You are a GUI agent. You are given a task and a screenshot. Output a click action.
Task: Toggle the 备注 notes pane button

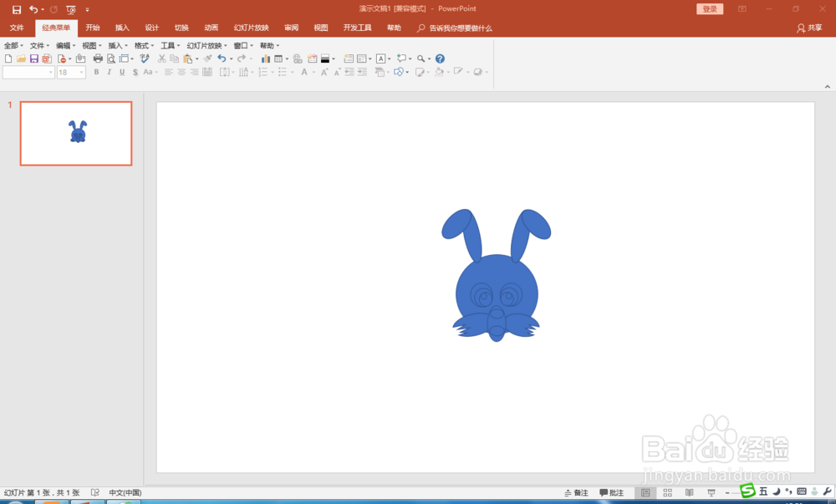point(576,493)
